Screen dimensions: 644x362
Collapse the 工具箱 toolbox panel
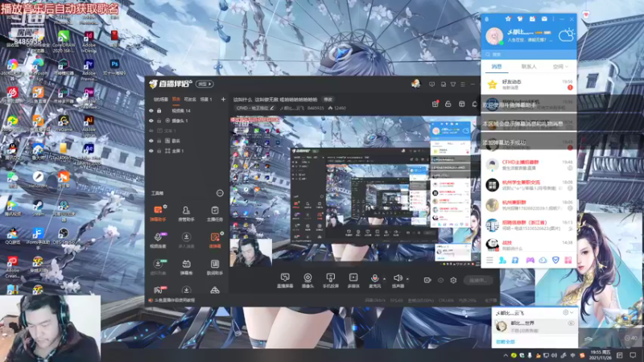220,193
